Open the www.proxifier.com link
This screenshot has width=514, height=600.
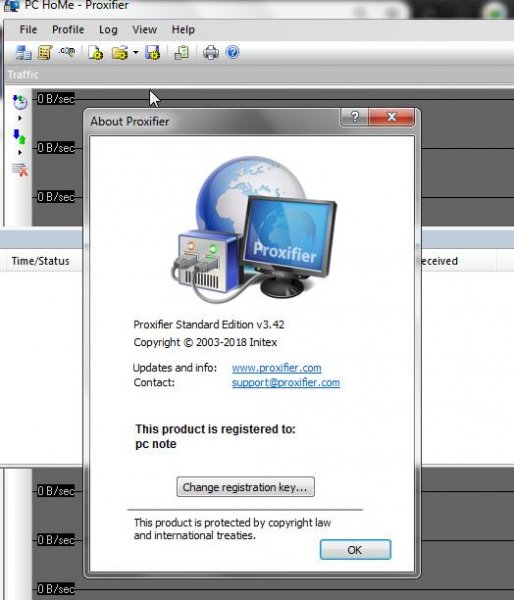[276, 368]
